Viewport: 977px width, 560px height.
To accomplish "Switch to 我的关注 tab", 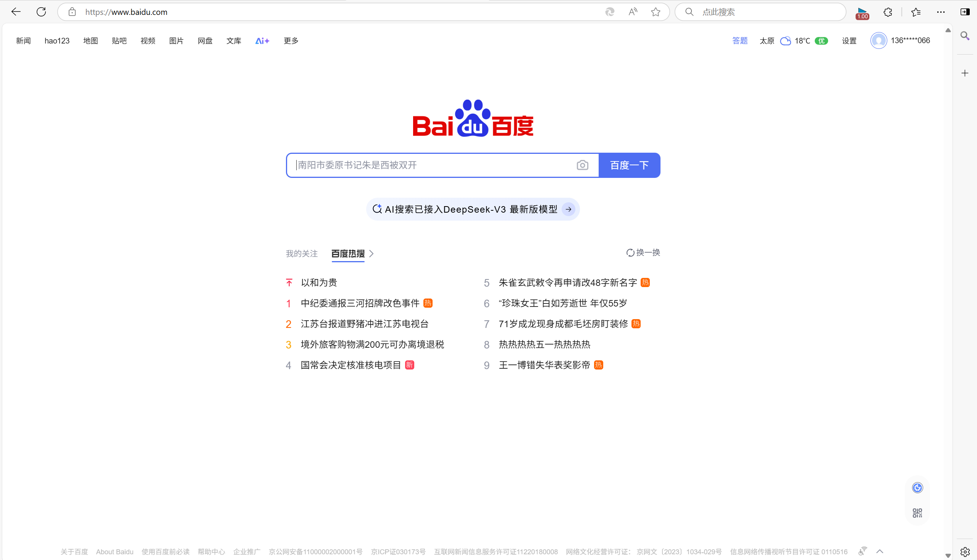I will [x=302, y=254].
